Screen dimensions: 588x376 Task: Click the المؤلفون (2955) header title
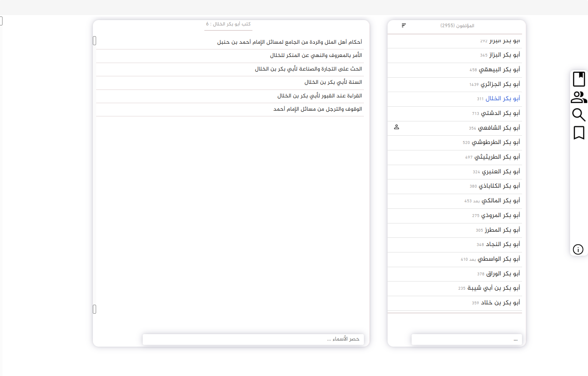(457, 26)
